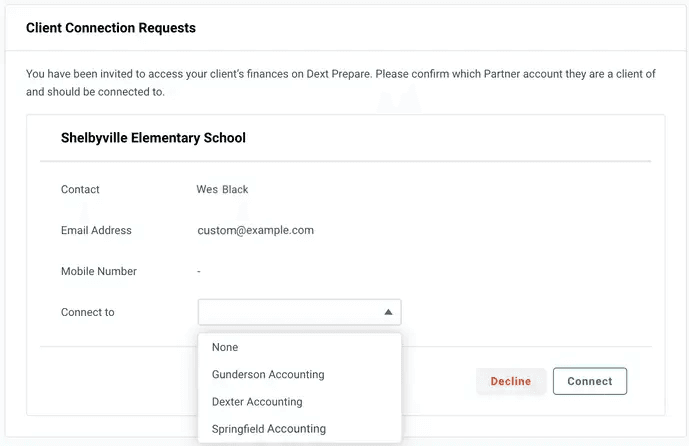Click the Email Address label
689x446 pixels.
point(96,230)
